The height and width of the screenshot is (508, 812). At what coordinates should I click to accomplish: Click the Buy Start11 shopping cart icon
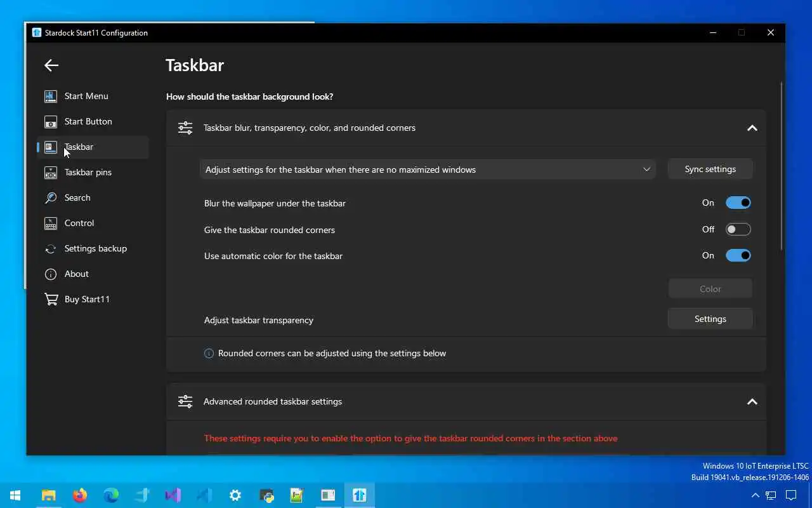pyautogui.click(x=51, y=300)
